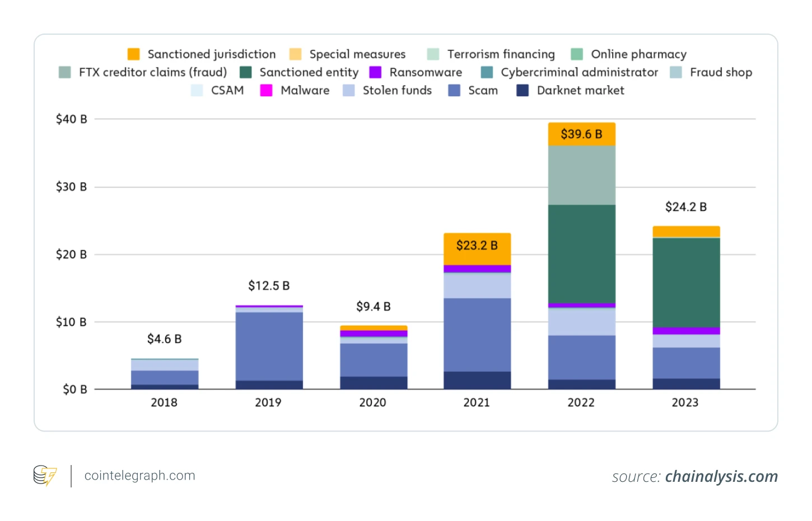Select the FTX creditor claims (fraud) label
Screen dimensions: 812x521
click(x=153, y=72)
